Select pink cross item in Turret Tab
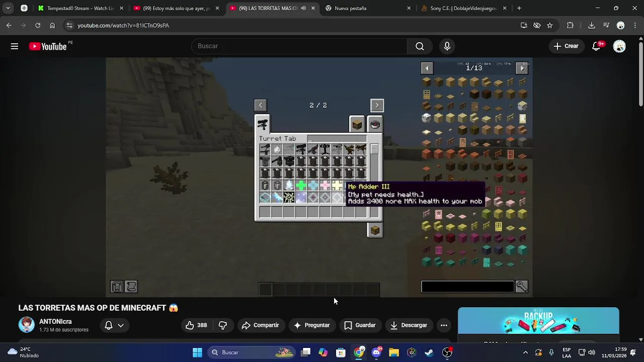644x362 pixels. [x=325, y=186]
